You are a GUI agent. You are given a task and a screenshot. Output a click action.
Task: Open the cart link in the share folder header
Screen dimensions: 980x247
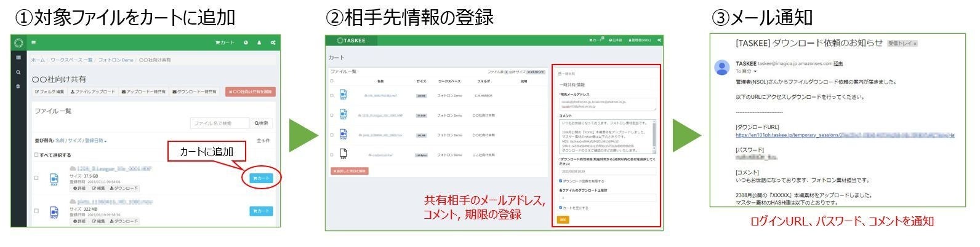tap(225, 43)
